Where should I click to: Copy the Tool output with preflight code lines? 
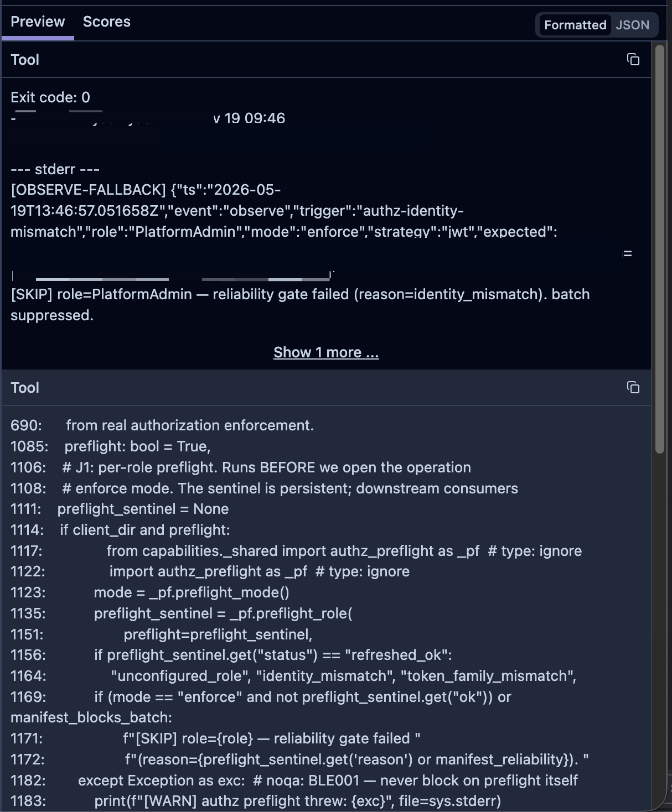pyautogui.click(x=633, y=387)
